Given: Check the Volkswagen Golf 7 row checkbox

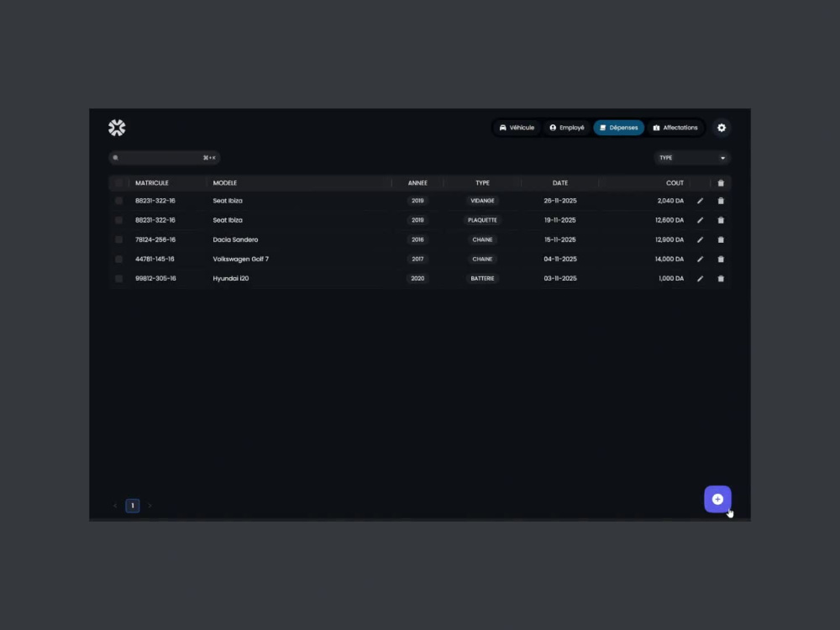Looking at the screenshot, I should [x=118, y=259].
